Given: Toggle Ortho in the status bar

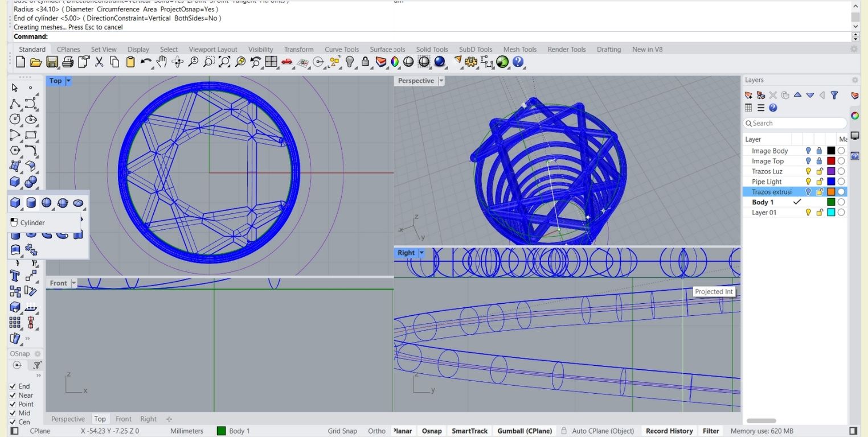Looking at the screenshot, I should pos(376,431).
